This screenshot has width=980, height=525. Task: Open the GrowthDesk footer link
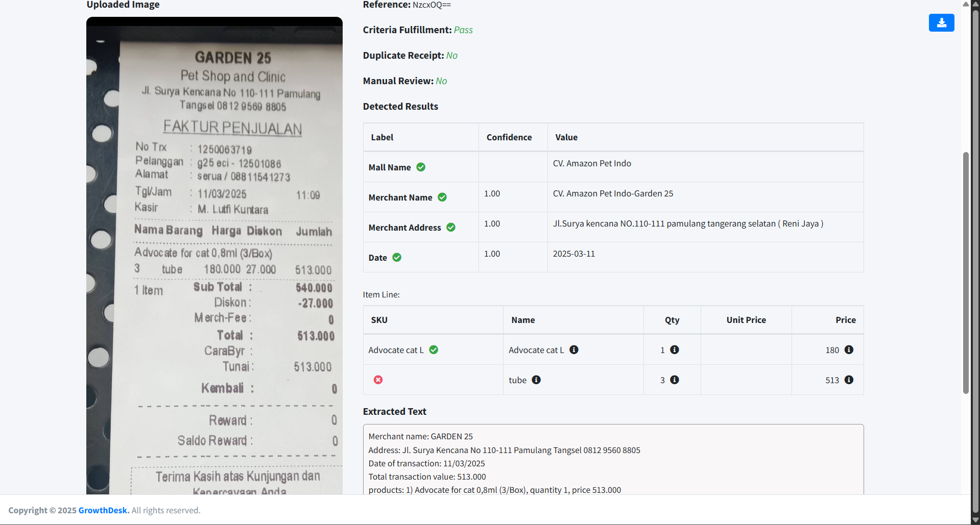[x=104, y=510]
